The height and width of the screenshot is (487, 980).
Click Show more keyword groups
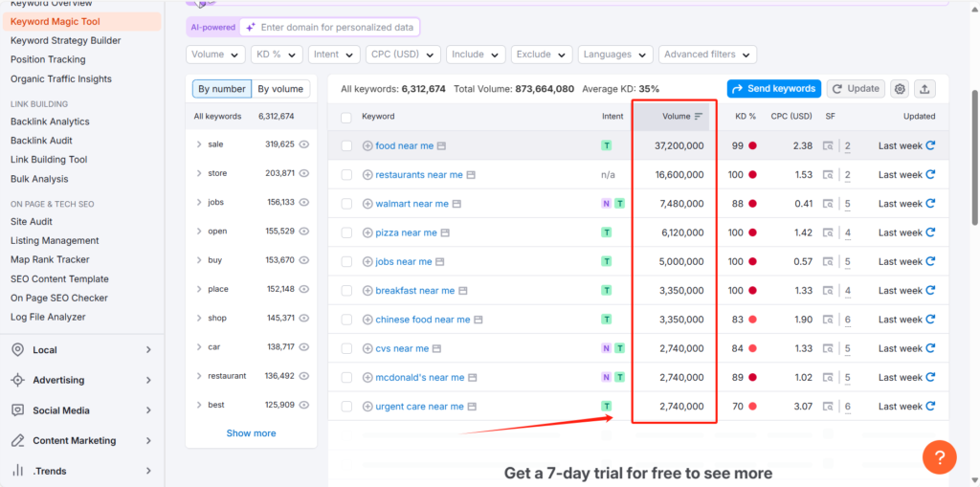pyautogui.click(x=251, y=433)
